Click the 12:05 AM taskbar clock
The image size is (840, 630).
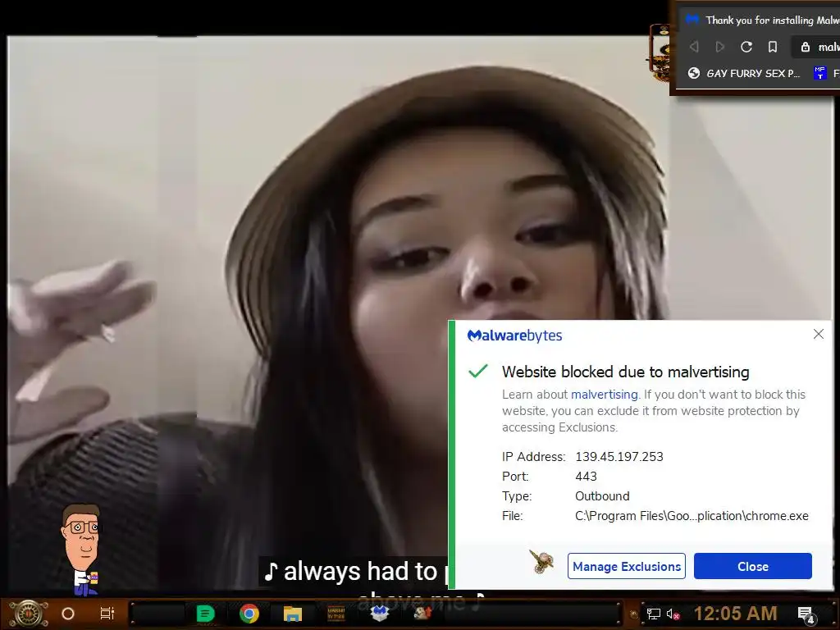click(x=735, y=614)
